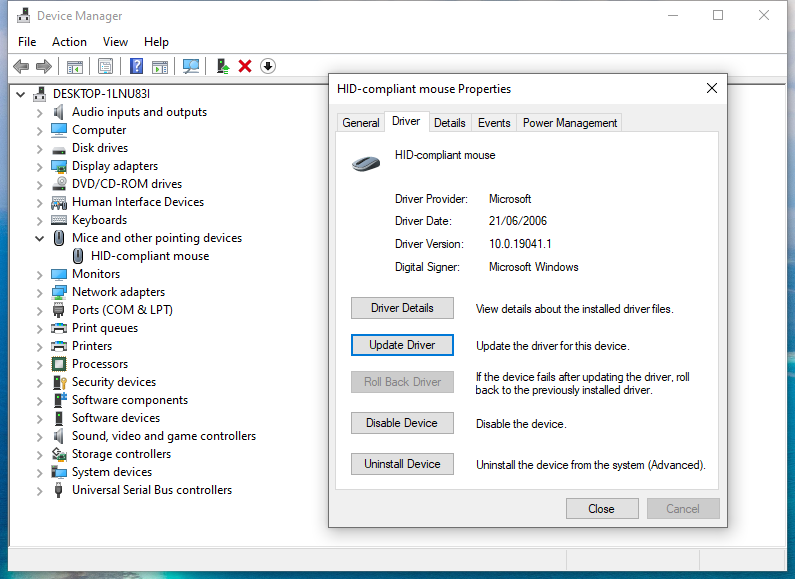Click Show/Hide console tree icon

pyautogui.click(x=74, y=66)
